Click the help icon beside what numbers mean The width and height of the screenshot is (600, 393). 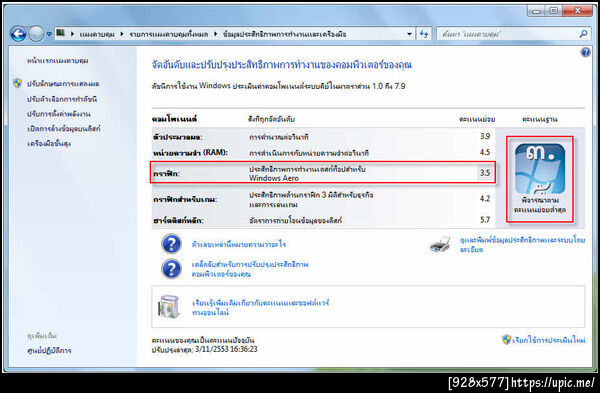click(x=171, y=244)
